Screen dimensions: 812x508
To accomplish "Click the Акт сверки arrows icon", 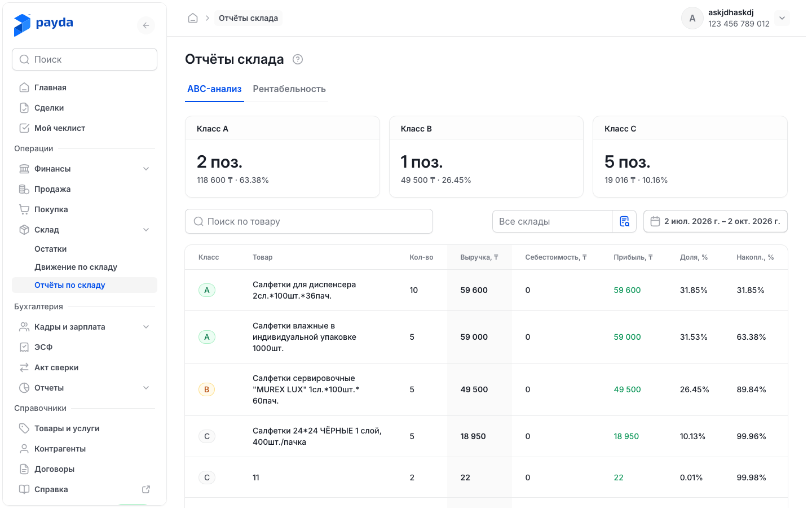I will click(x=24, y=367).
